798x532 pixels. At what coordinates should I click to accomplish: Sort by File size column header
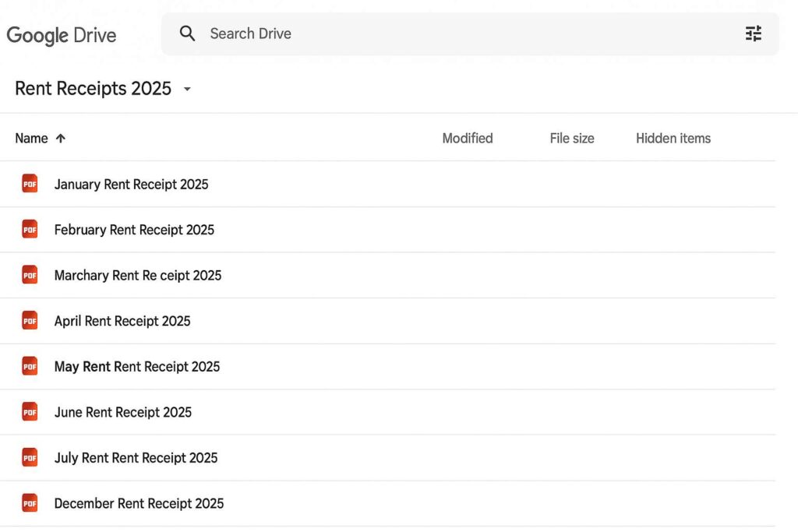pyautogui.click(x=571, y=139)
